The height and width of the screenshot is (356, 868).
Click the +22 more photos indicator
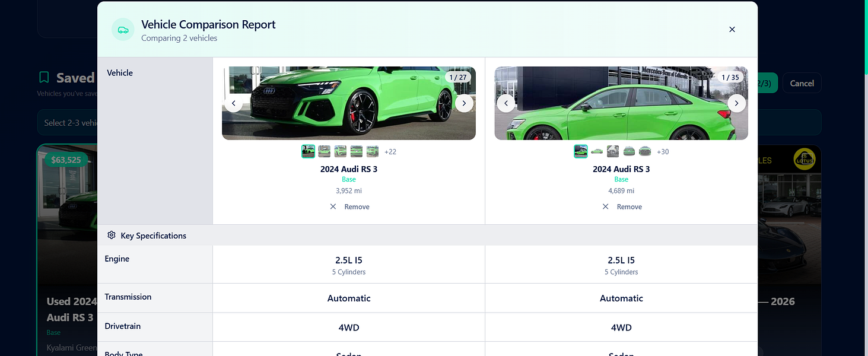[390, 152]
